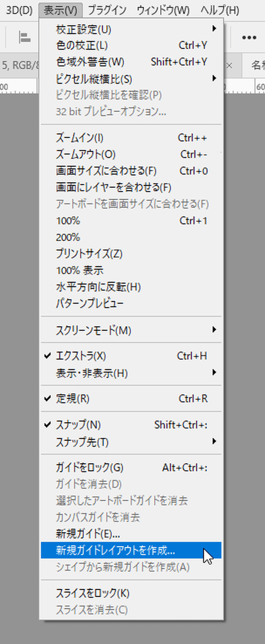Screen dimensions: 265x644
Task: Click the three-dots more options icon
Action: [249, 37]
